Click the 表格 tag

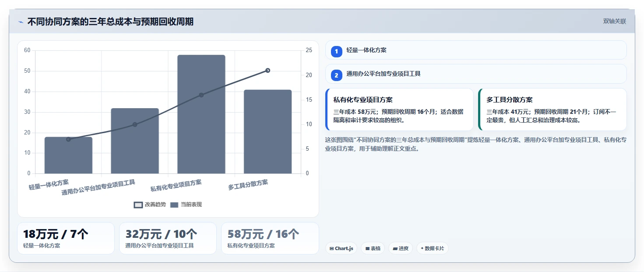click(x=373, y=248)
